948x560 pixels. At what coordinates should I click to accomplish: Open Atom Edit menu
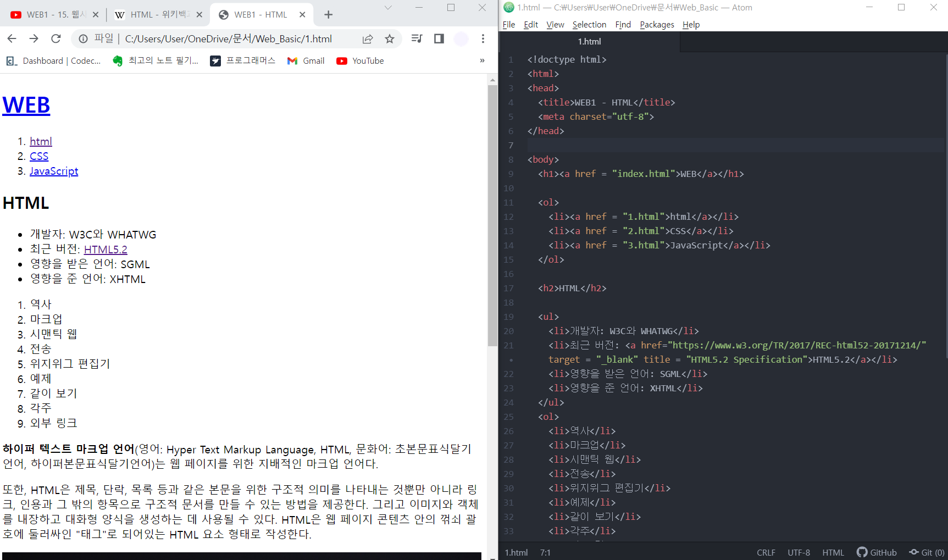click(531, 25)
